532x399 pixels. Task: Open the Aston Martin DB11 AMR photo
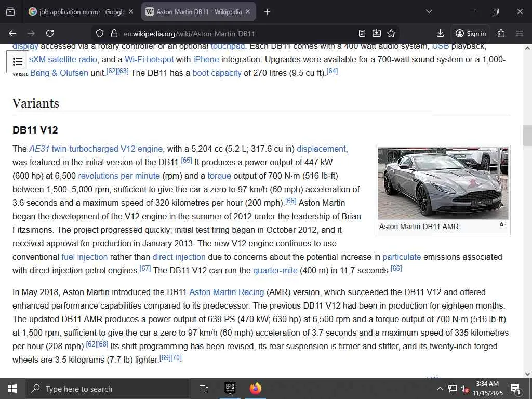click(443, 183)
